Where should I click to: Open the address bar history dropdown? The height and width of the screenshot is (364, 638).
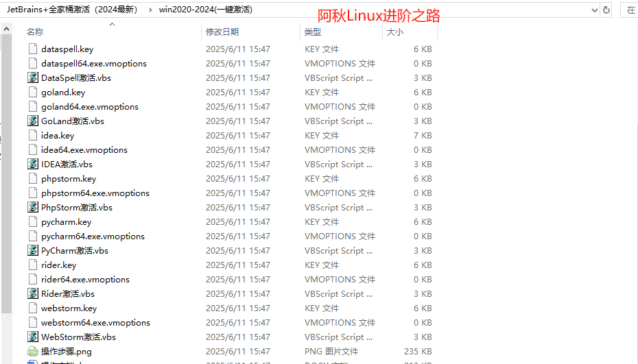(595, 10)
